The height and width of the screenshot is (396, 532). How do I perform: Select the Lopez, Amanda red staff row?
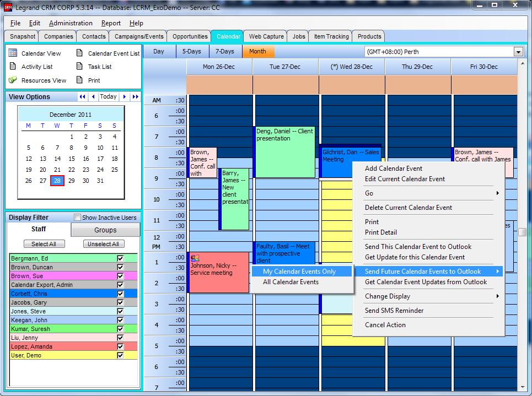coord(74,346)
